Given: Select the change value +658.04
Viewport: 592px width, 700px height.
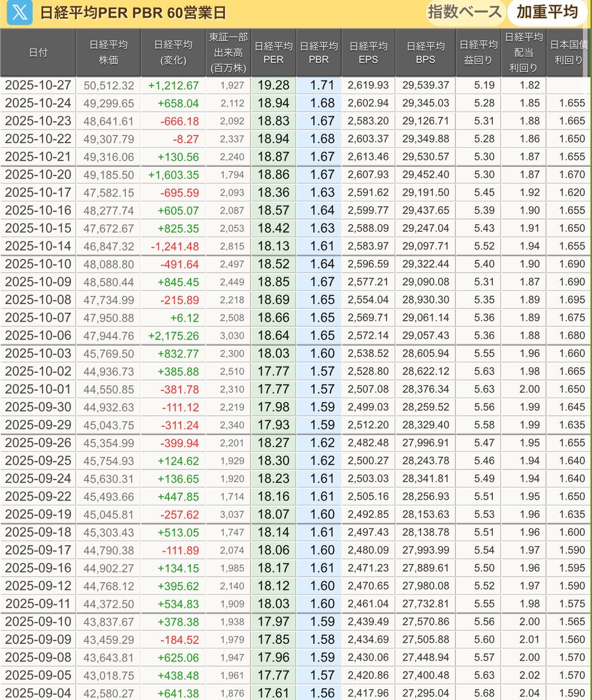Looking at the screenshot, I should [x=179, y=104].
